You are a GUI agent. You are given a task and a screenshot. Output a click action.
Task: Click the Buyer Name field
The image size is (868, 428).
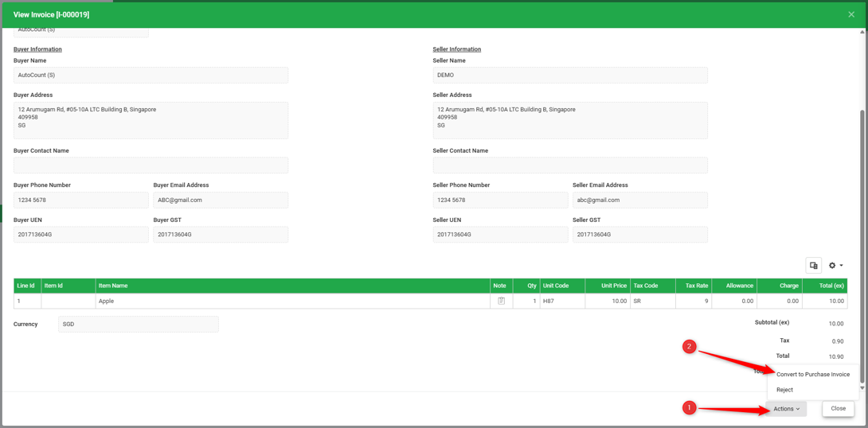[151, 76]
